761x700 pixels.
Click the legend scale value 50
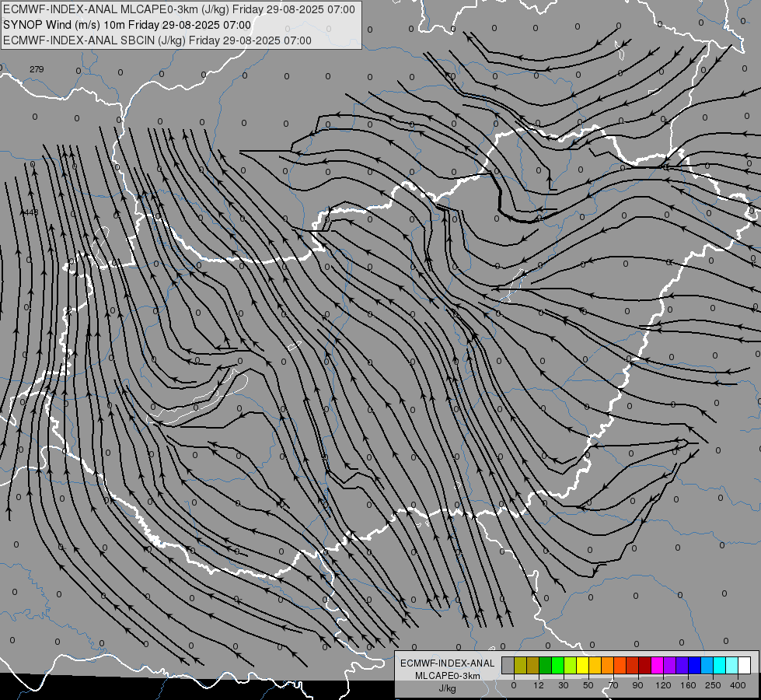tap(588, 685)
